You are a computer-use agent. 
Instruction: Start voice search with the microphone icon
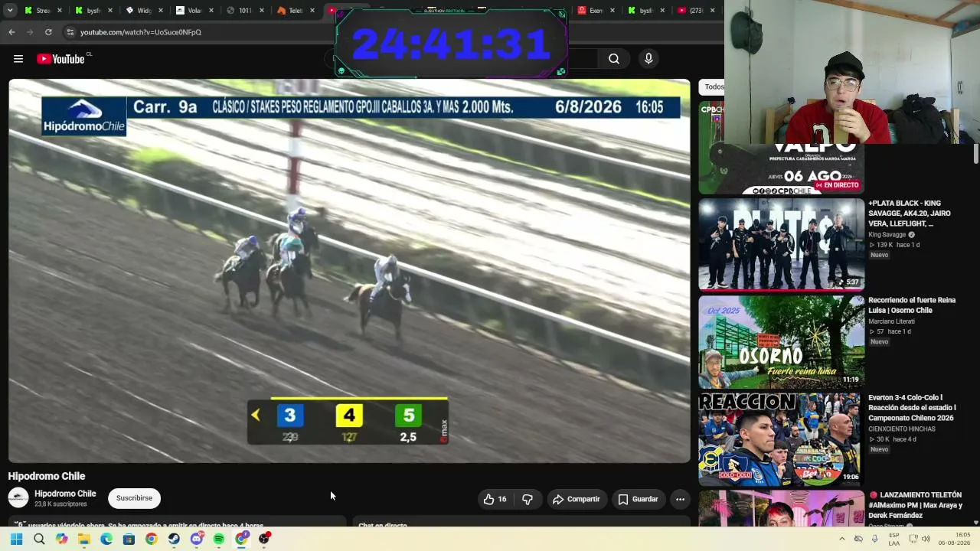coord(648,59)
